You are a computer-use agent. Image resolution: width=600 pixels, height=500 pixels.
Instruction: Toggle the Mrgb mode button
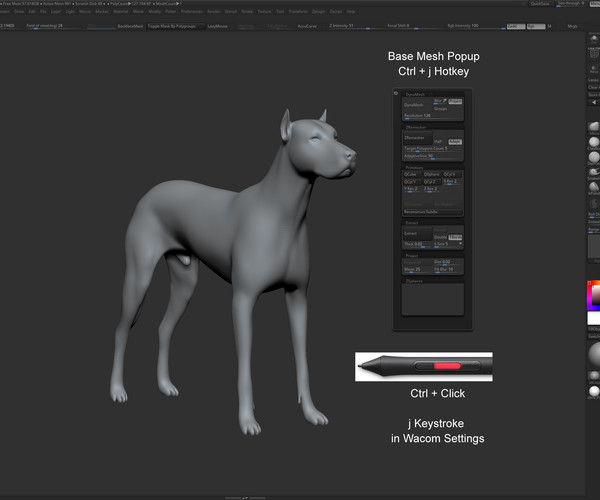tap(572, 26)
